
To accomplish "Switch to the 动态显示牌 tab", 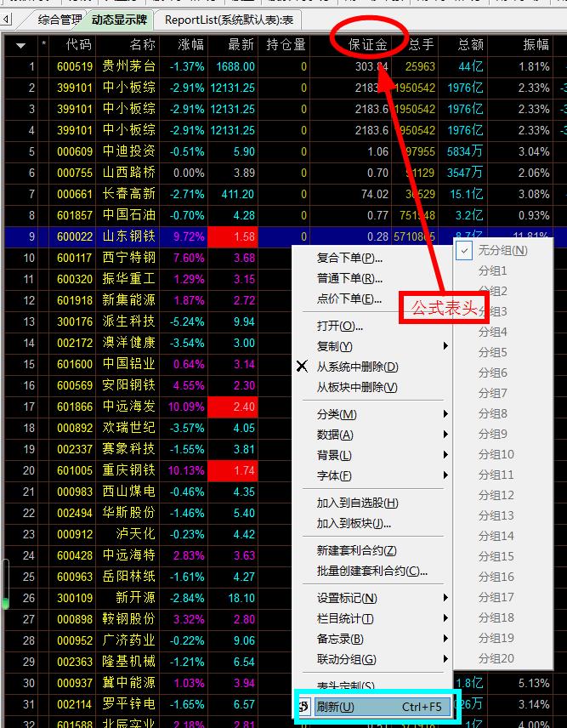I will [119, 20].
